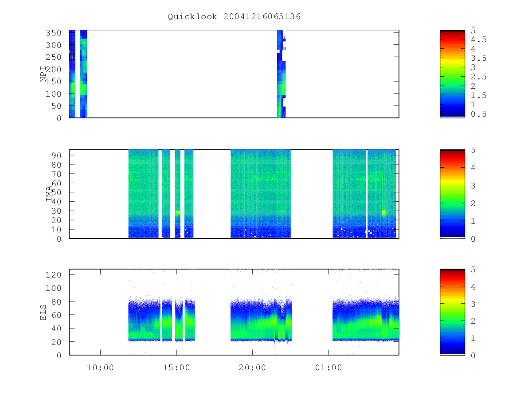Viewport: 532px width, 399px height.
Task: Click the 20:00 time axis label
Action: (252, 368)
